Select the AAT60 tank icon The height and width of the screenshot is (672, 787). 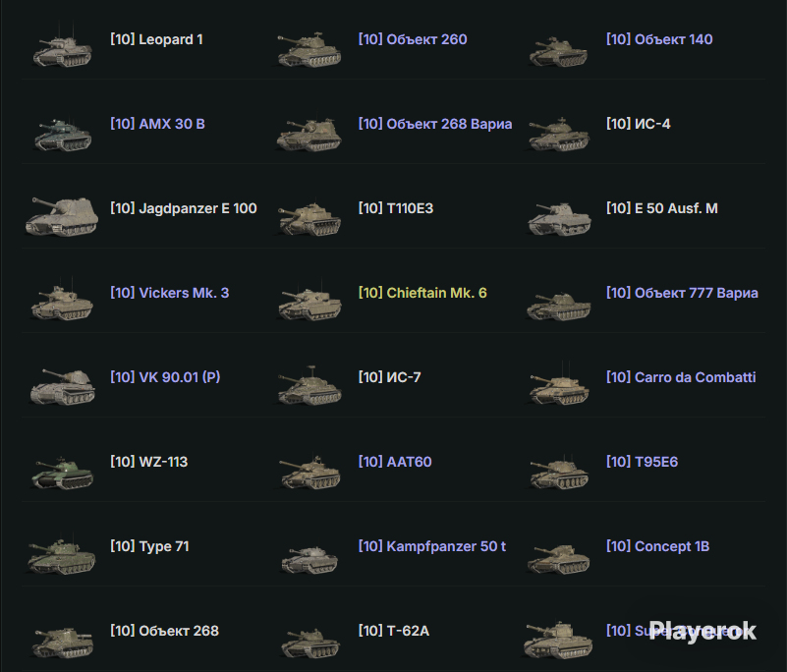click(x=309, y=471)
